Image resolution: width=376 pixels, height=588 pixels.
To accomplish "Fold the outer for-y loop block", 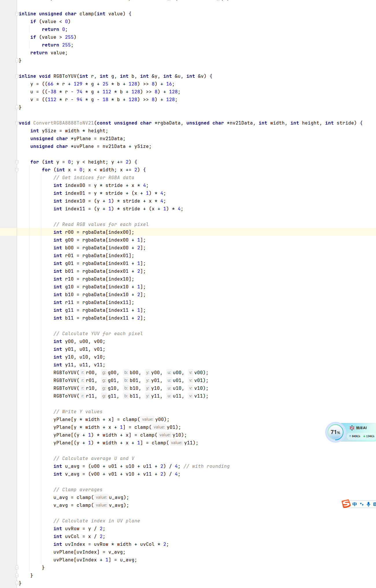I will (x=17, y=162).
